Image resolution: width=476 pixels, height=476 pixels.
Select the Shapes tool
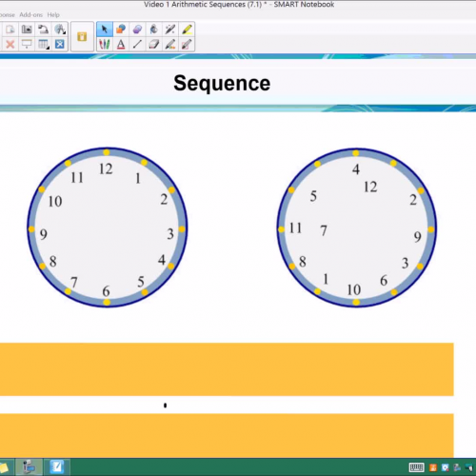121,30
